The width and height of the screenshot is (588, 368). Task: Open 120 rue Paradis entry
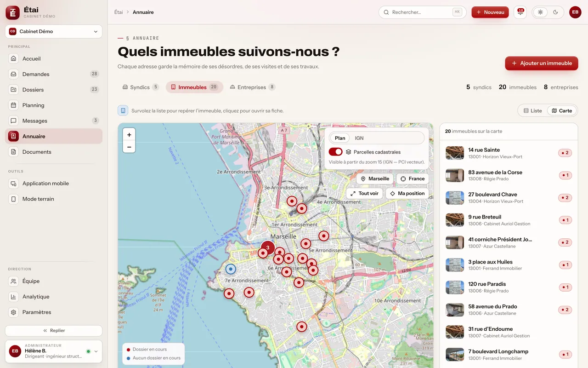pos(509,287)
